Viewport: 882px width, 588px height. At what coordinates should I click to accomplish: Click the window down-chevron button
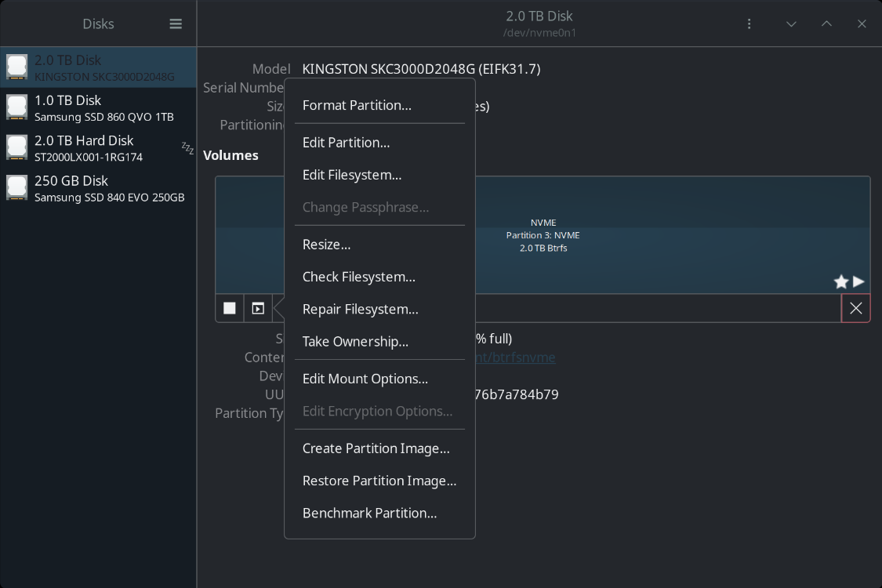[791, 24]
